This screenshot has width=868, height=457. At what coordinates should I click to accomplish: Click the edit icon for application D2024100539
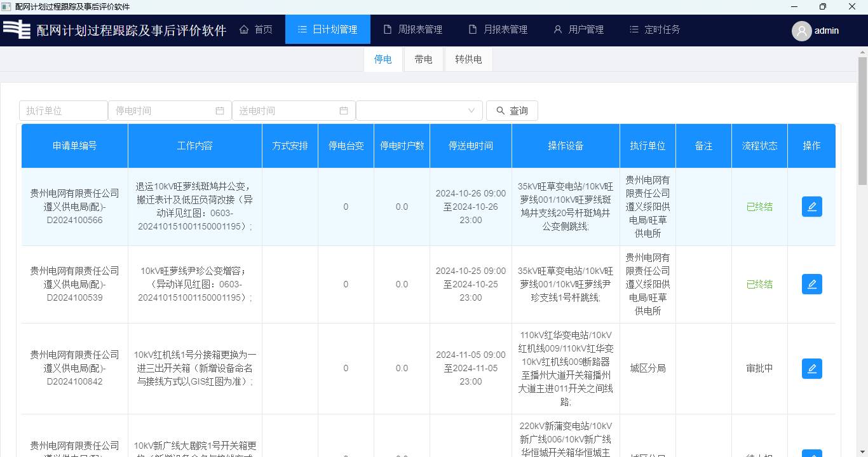(x=811, y=284)
